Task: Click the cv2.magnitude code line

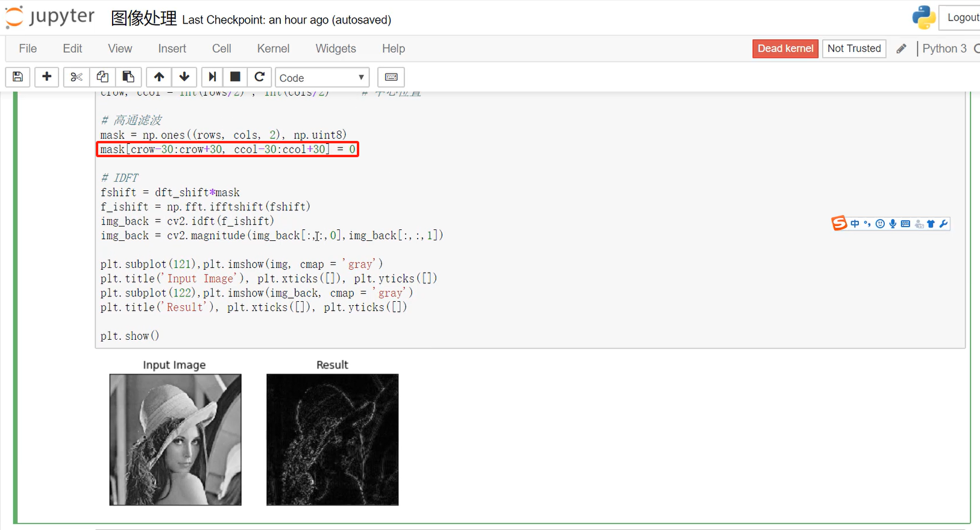Action: tap(272, 236)
